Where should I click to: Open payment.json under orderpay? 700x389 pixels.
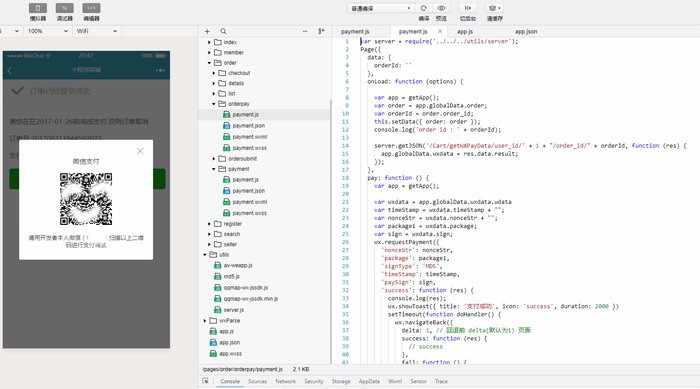pyautogui.click(x=248, y=125)
